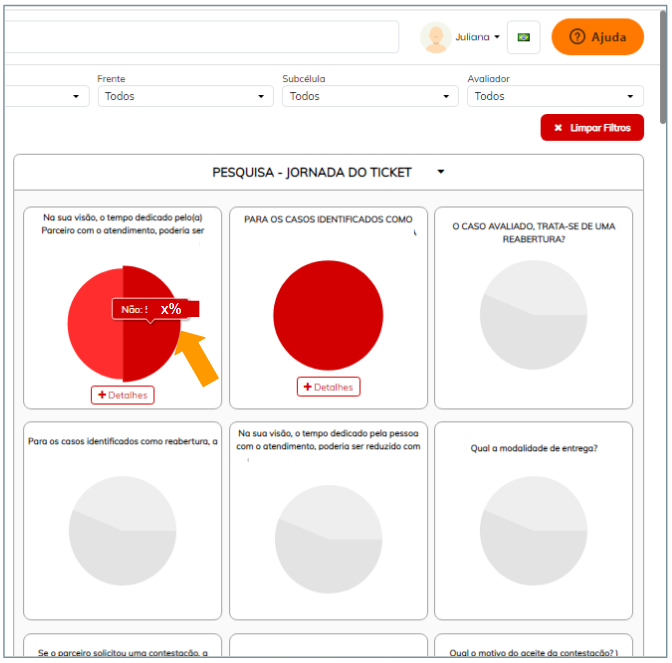This screenshot has width=672, height=663.
Task: Click the X icon in Limpar Filtros
Action: pyautogui.click(x=558, y=128)
